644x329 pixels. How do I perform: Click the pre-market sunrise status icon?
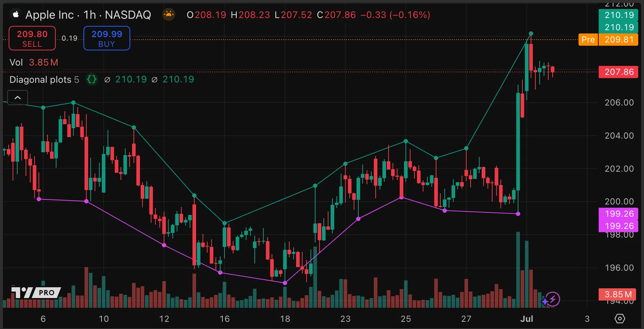point(168,15)
